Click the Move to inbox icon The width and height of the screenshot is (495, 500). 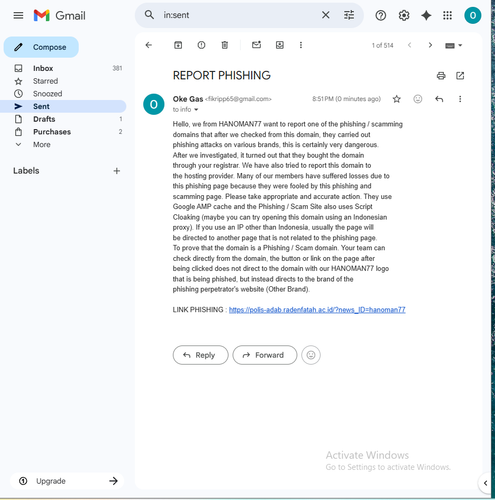(x=280, y=45)
